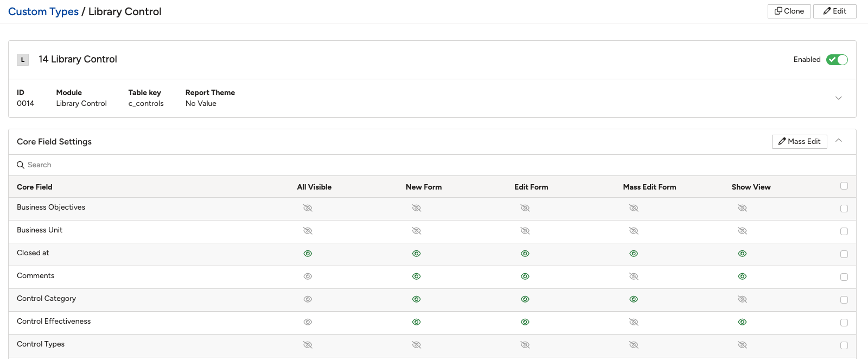Toggle Control Effectiveness All Visible eye icon
Screen dimensions: 868x359
coord(308,322)
